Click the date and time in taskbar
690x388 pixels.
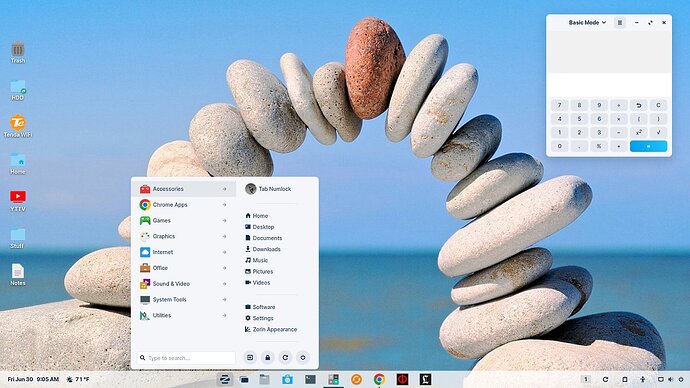(x=33, y=379)
